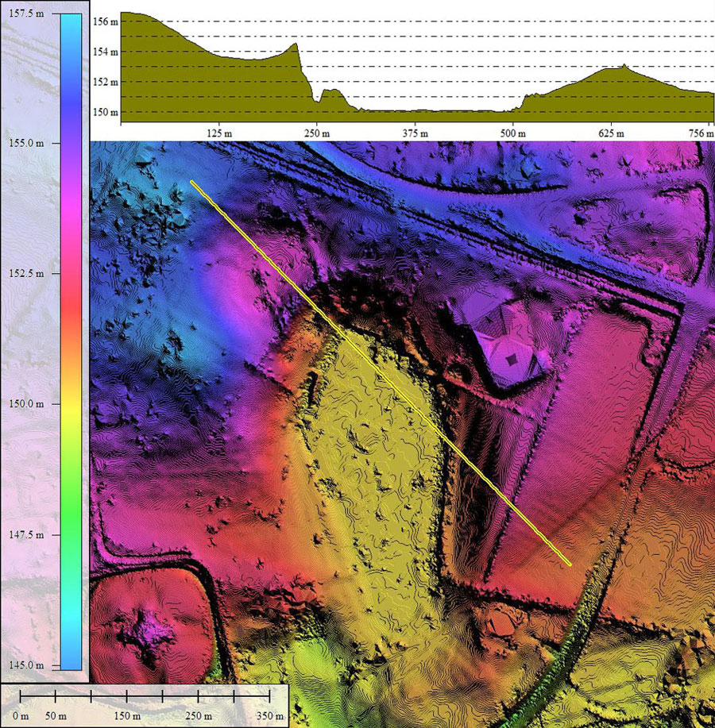The width and height of the screenshot is (715, 728).
Task: Click the yellow transect line's northwest endpoint
Action: click(192, 182)
